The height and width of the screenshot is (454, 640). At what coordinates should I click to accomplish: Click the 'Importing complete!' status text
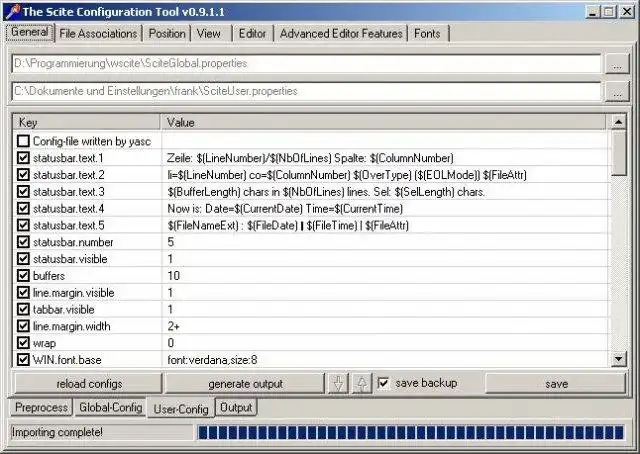[57, 432]
